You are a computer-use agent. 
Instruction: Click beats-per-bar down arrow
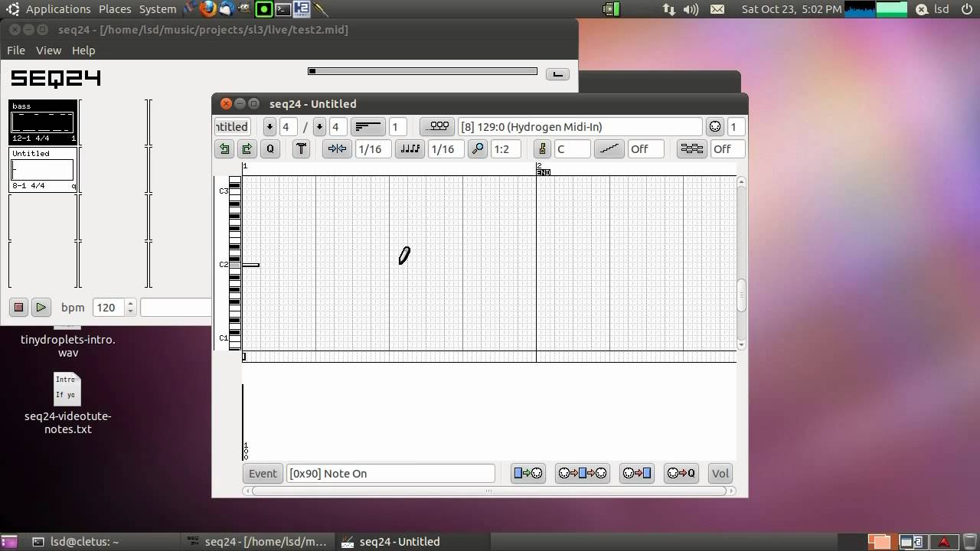pos(269,126)
